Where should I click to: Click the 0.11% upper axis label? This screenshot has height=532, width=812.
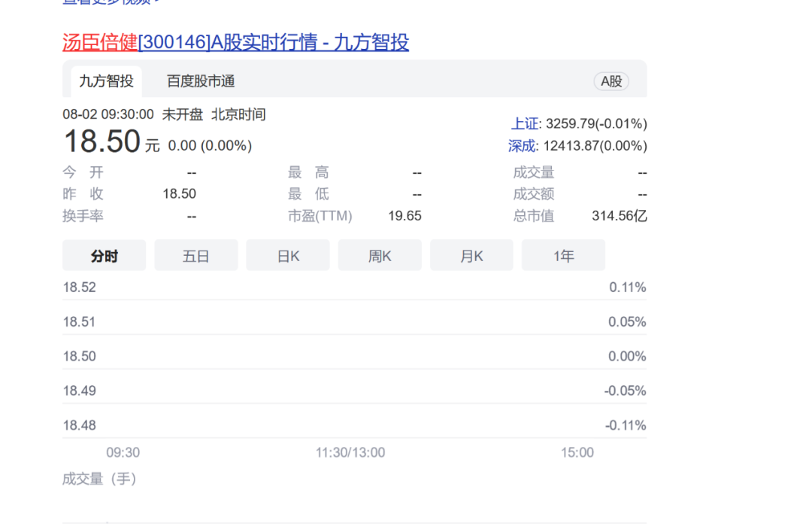point(628,287)
